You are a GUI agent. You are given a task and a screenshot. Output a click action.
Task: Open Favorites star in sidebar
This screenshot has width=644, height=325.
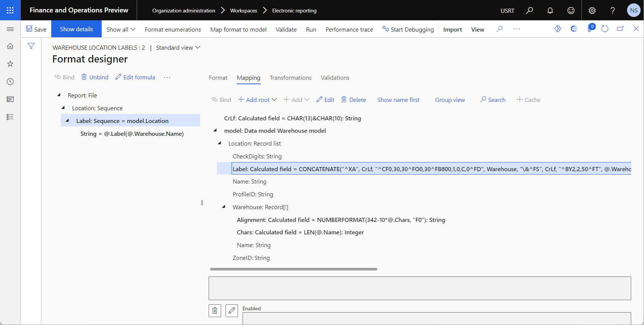click(x=10, y=64)
